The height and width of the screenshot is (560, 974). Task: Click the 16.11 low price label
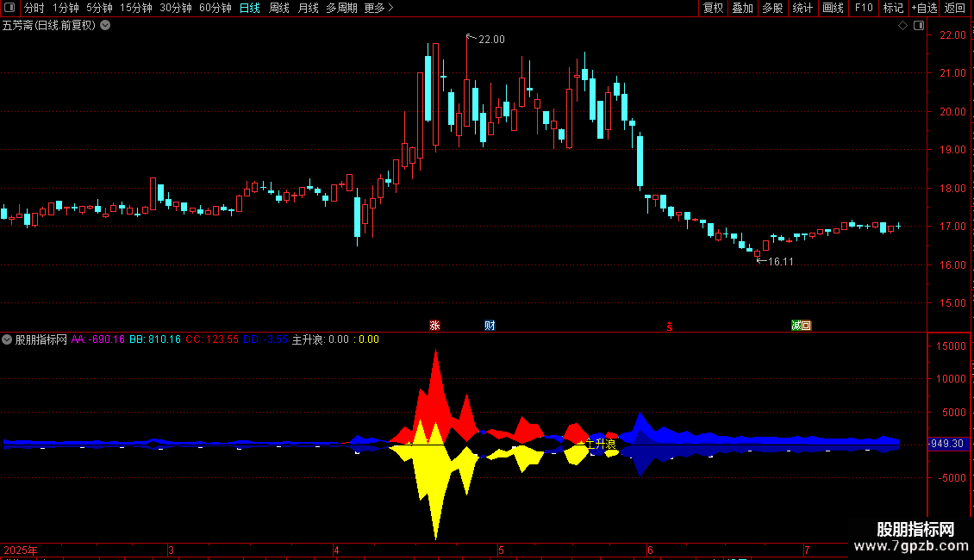pyautogui.click(x=781, y=262)
